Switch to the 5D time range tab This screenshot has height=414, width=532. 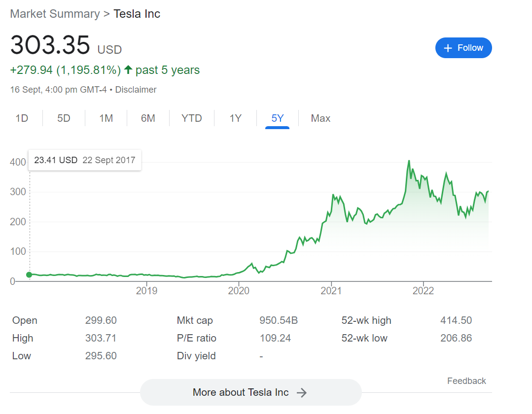(64, 118)
